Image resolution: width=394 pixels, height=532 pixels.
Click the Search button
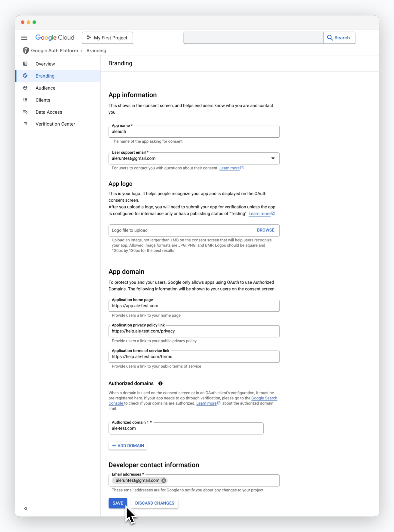[x=339, y=38]
